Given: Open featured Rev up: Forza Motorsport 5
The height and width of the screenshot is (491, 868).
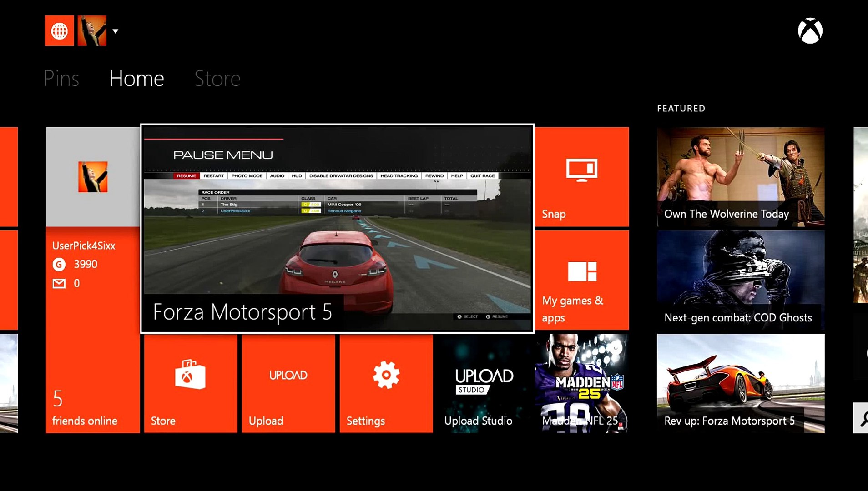Looking at the screenshot, I should [741, 384].
